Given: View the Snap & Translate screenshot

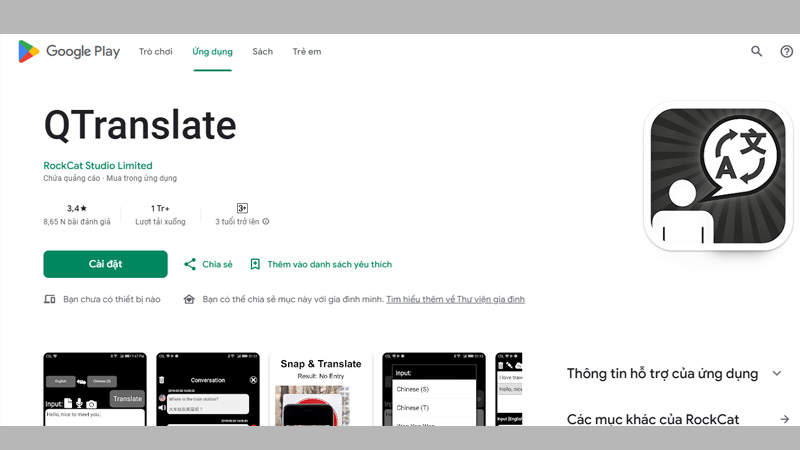Looking at the screenshot, I should (320, 389).
